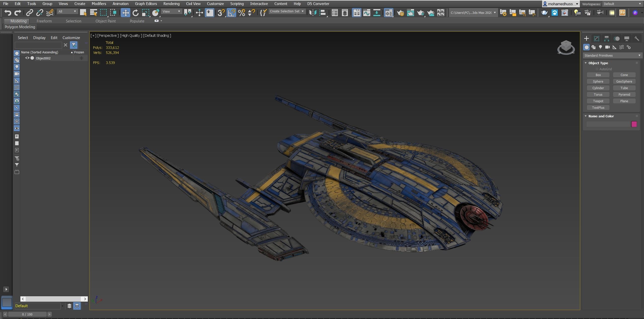
Task: Open Select by Name dialog
Action: [94, 13]
